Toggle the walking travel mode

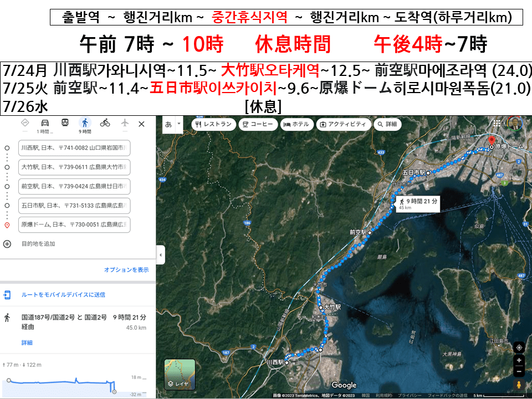85,123
